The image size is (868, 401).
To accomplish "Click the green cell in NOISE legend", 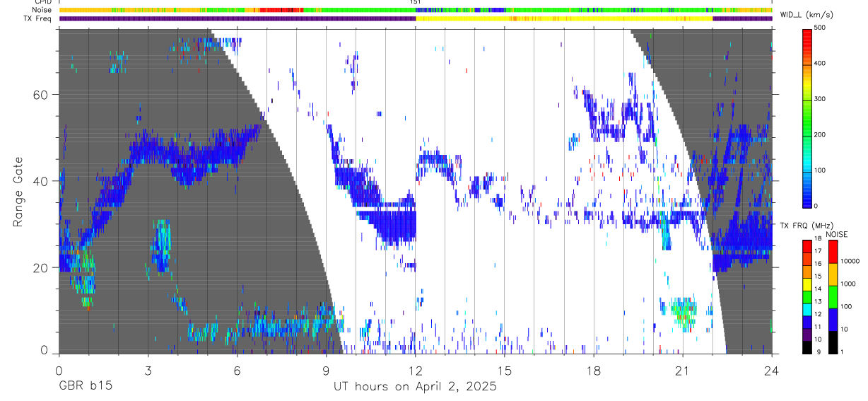I will [833, 296].
